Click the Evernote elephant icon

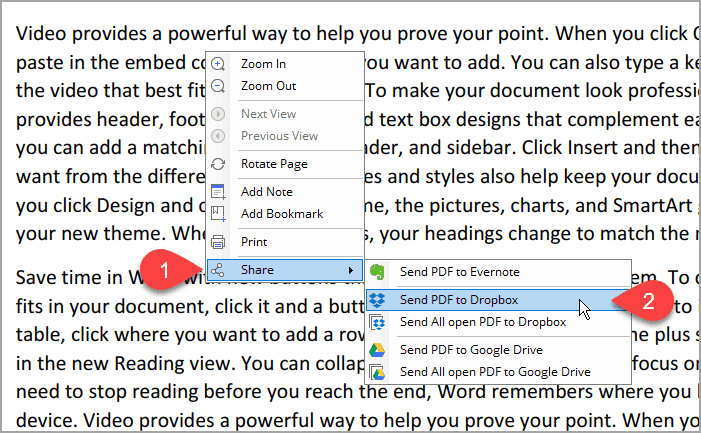pos(377,272)
